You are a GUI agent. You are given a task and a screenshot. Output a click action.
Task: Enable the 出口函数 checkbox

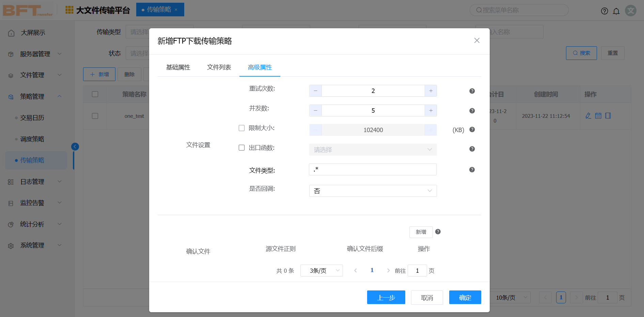[241, 148]
